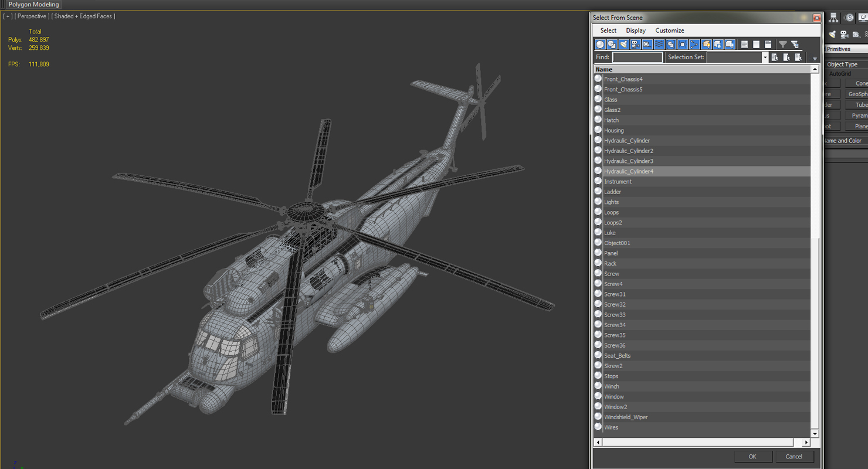Toggle Display Groups filter icon
Image resolution: width=868 pixels, height=469 pixels.
click(x=671, y=45)
